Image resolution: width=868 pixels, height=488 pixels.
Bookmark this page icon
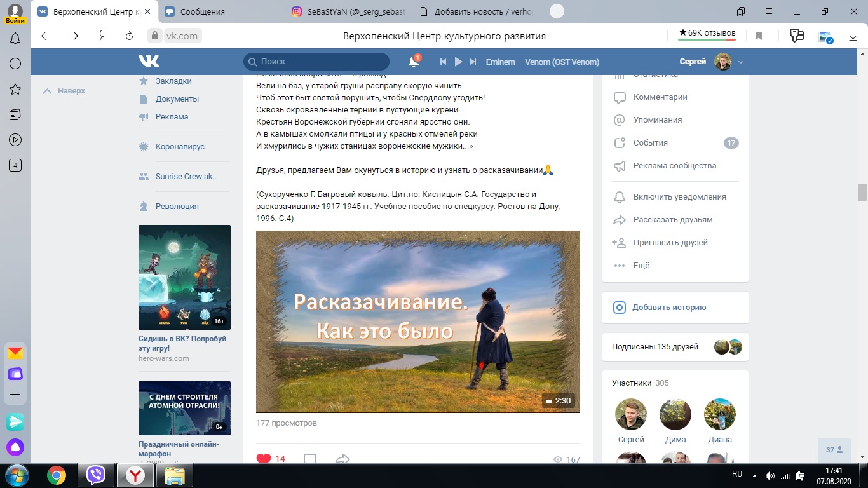coord(759,36)
